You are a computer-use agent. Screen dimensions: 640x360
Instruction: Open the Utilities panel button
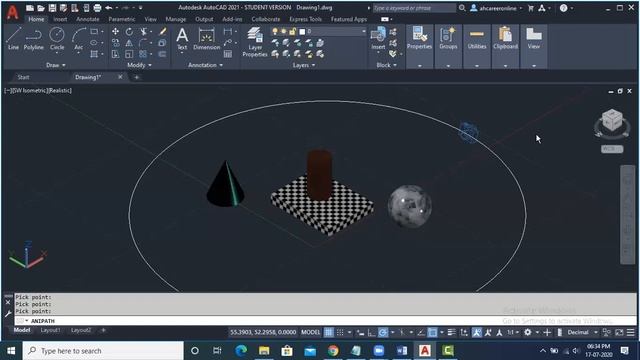(477, 46)
